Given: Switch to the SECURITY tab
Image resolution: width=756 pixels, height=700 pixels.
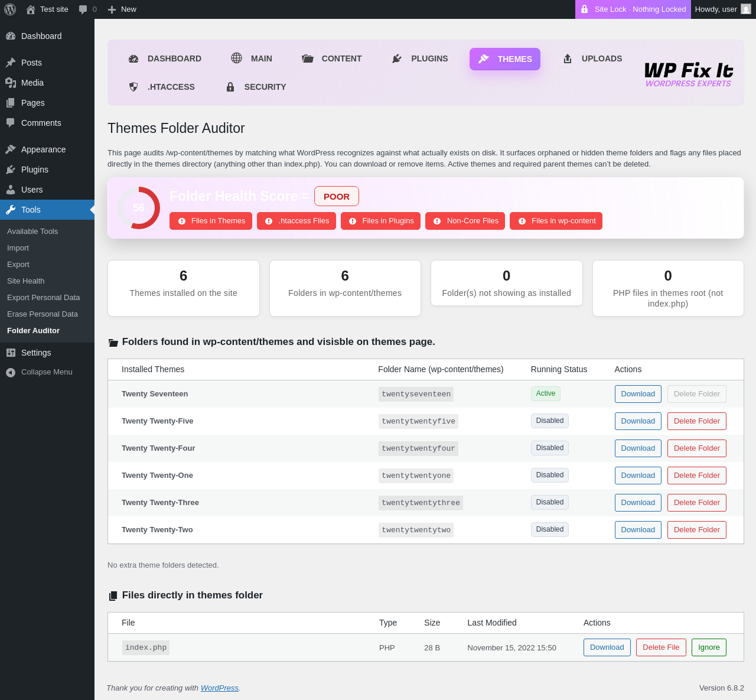Looking at the screenshot, I should 256,87.
